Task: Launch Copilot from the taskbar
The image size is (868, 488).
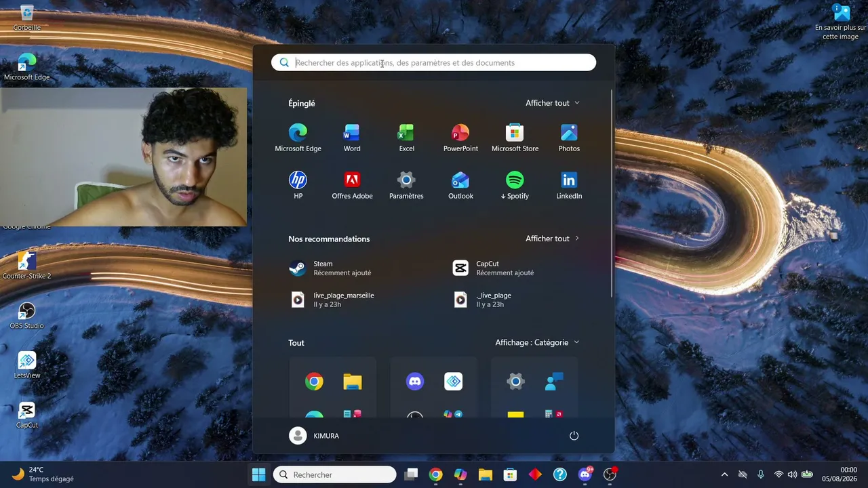Action: coord(460,474)
